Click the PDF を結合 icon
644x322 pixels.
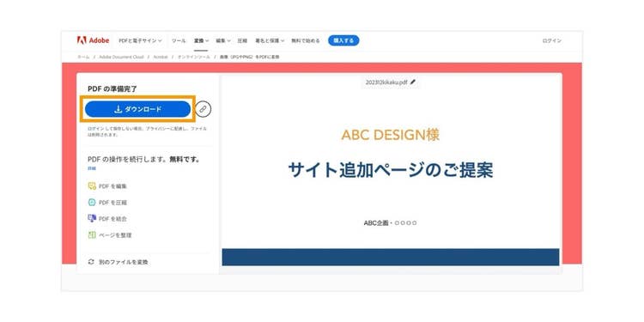click(92, 218)
